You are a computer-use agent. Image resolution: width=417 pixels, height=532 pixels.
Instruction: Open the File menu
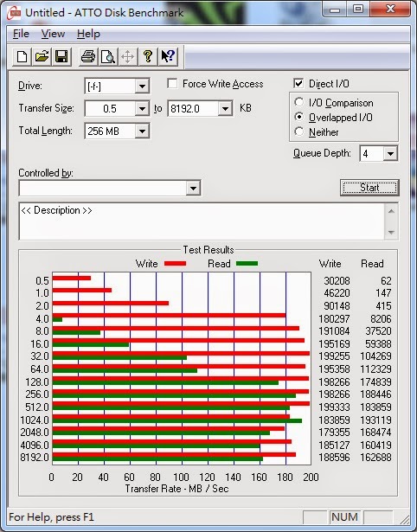point(21,34)
